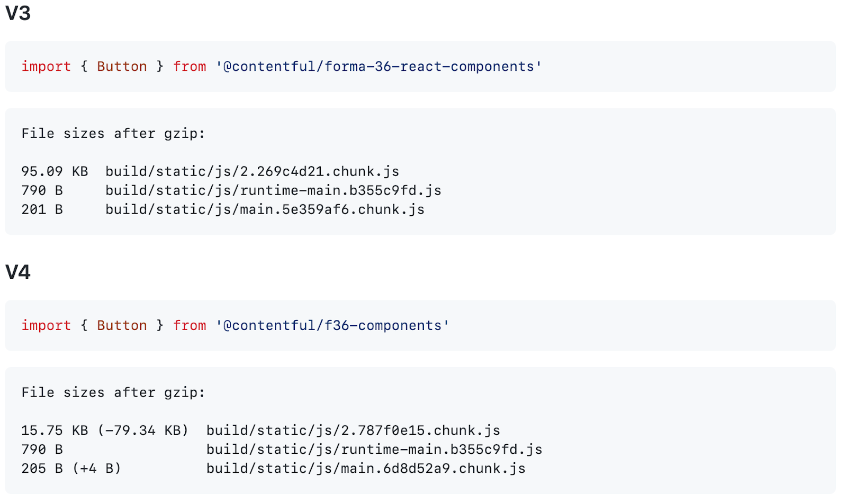Click the 'Button' identifier in V4 import
This screenshot has width=847, height=504.
click(x=122, y=326)
